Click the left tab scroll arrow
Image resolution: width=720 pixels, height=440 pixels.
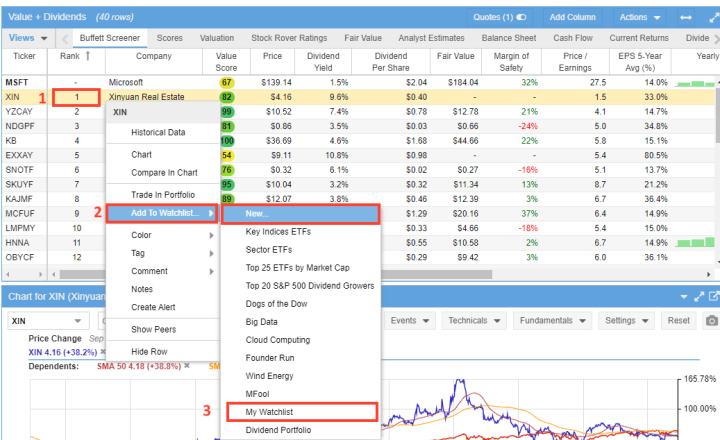tap(65, 39)
